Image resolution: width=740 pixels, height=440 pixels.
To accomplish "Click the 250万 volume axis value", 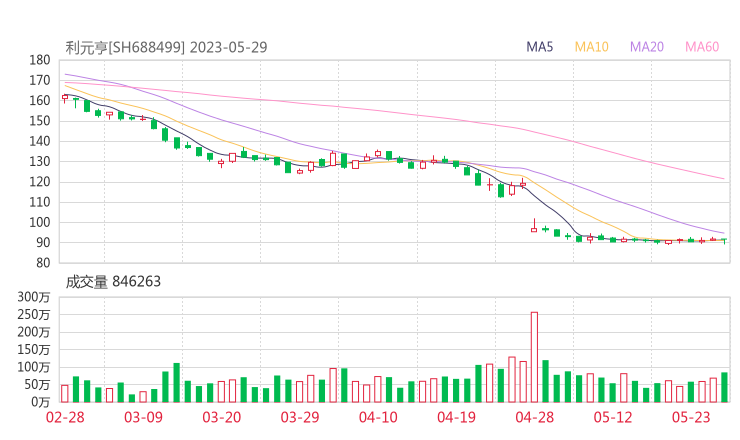I will (x=34, y=314).
